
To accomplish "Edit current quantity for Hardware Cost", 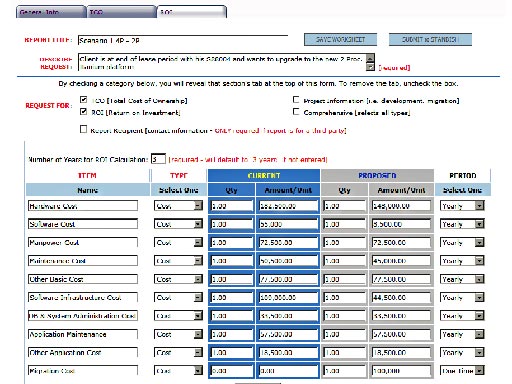I will click(x=232, y=206).
